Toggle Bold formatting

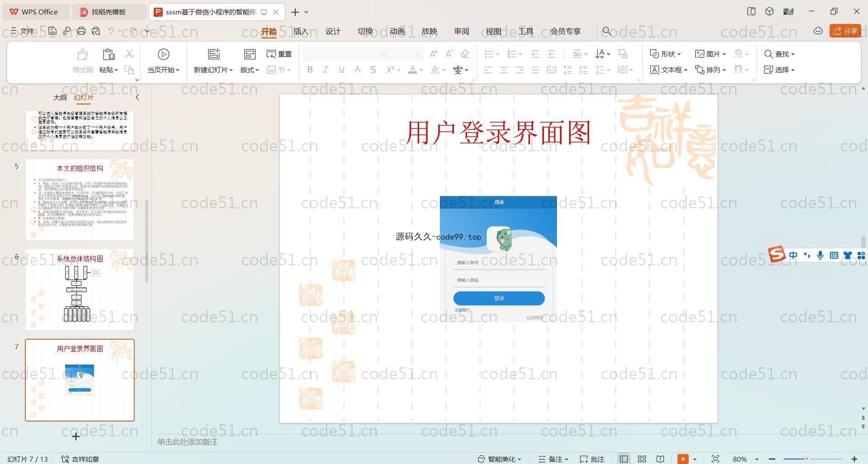click(310, 70)
